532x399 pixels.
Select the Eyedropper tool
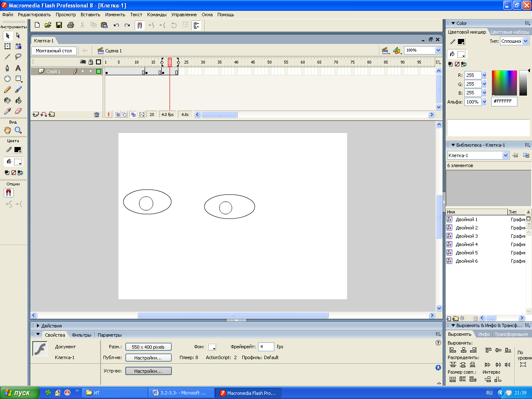pos(7,111)
